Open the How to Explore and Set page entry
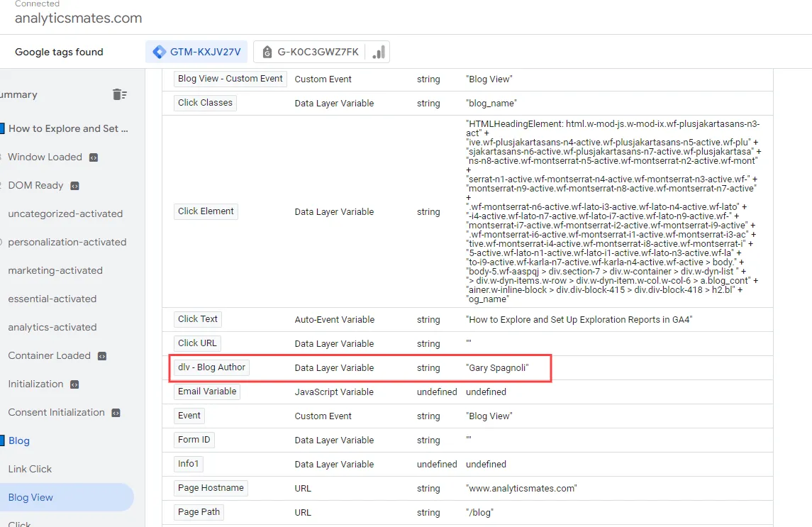The width and height of the screenshot is (812, 527). 68,128
